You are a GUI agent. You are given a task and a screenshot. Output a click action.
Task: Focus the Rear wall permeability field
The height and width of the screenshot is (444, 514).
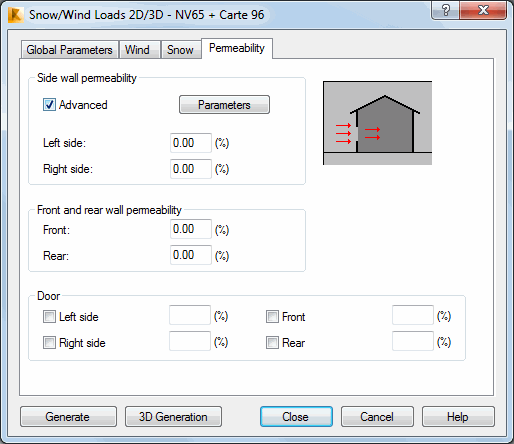tap(191, 255)
